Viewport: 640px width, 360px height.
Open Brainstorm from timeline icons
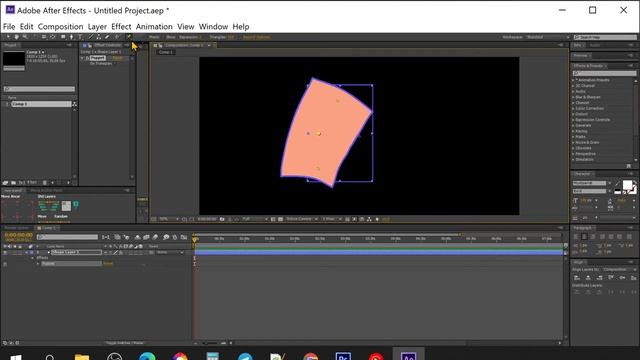166,237
